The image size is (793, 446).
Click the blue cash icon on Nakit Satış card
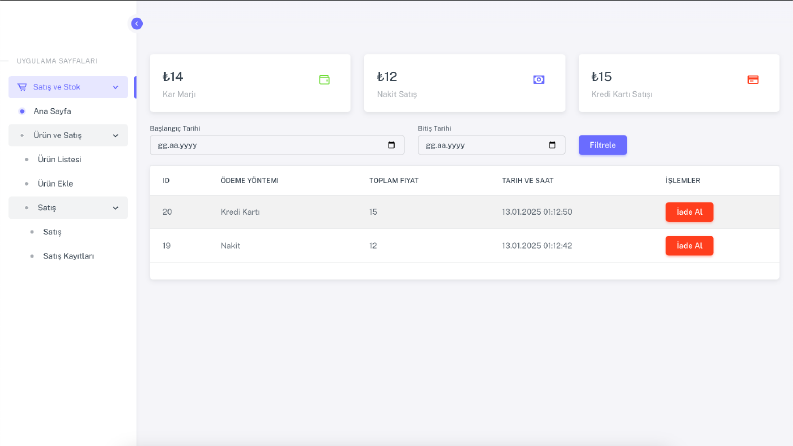coord(539,79)
